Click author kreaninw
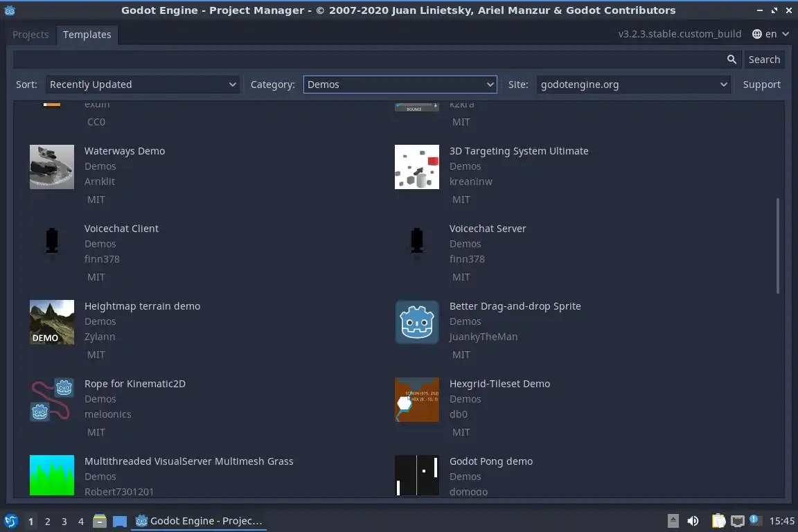 pyautogui.click(x=471, y=181)
